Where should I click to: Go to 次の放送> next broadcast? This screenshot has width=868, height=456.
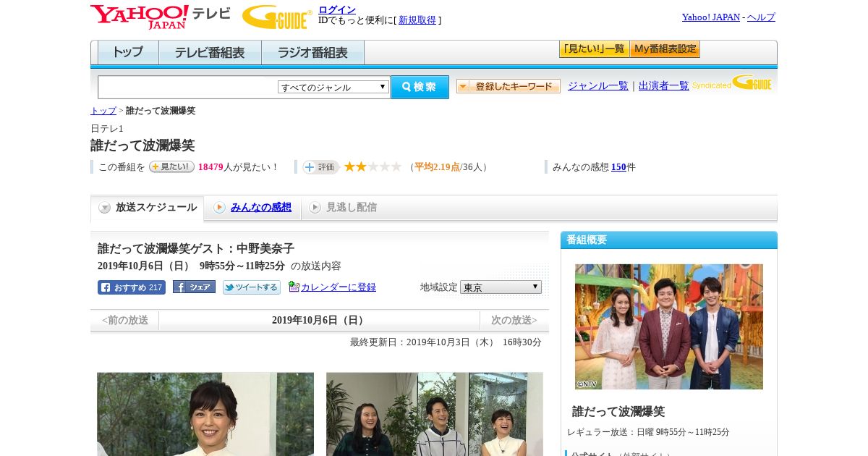514,320
